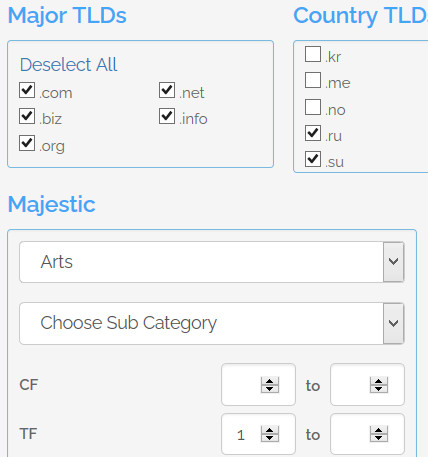Toggle the .biz checkbox
The width and height of the screenshot is (428, 457).
27,116
